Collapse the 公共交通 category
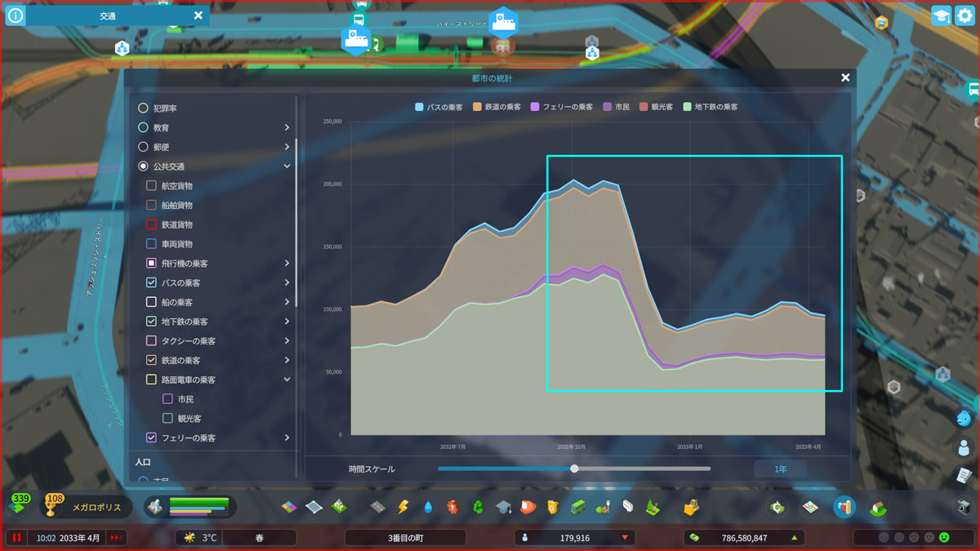The height and width of the screenshot is (551, 980). [x=287, y=166]
